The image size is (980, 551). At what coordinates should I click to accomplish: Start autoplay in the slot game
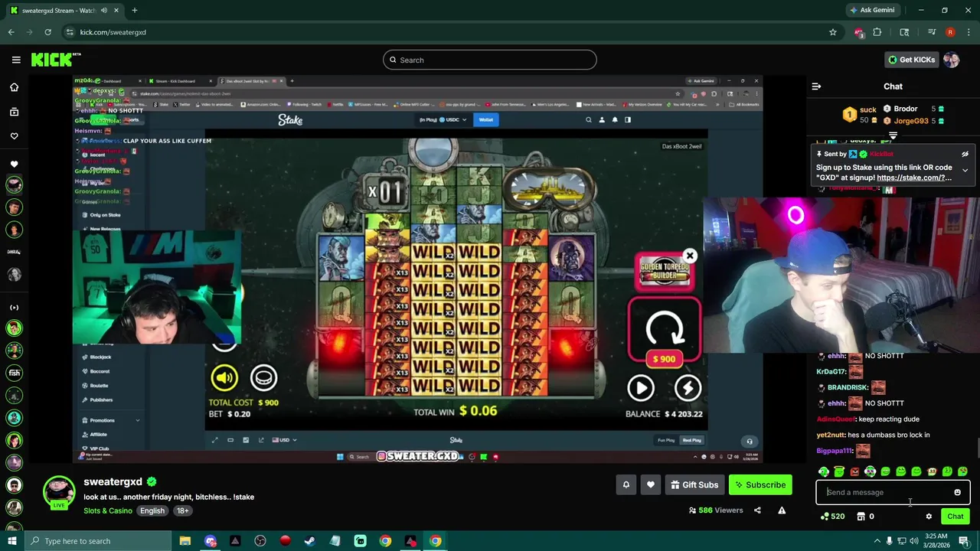[641, 388]
